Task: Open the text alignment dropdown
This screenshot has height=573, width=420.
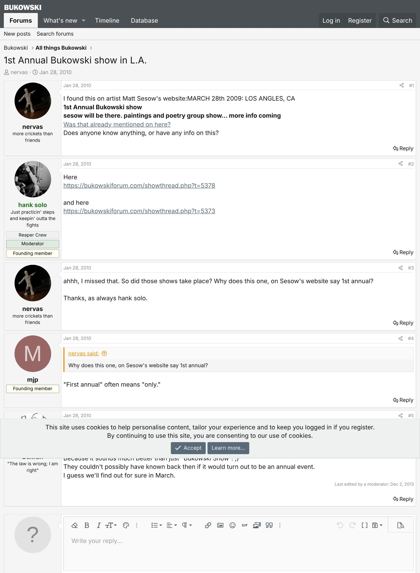Action: pyautogui.click(x=171, y=525)
